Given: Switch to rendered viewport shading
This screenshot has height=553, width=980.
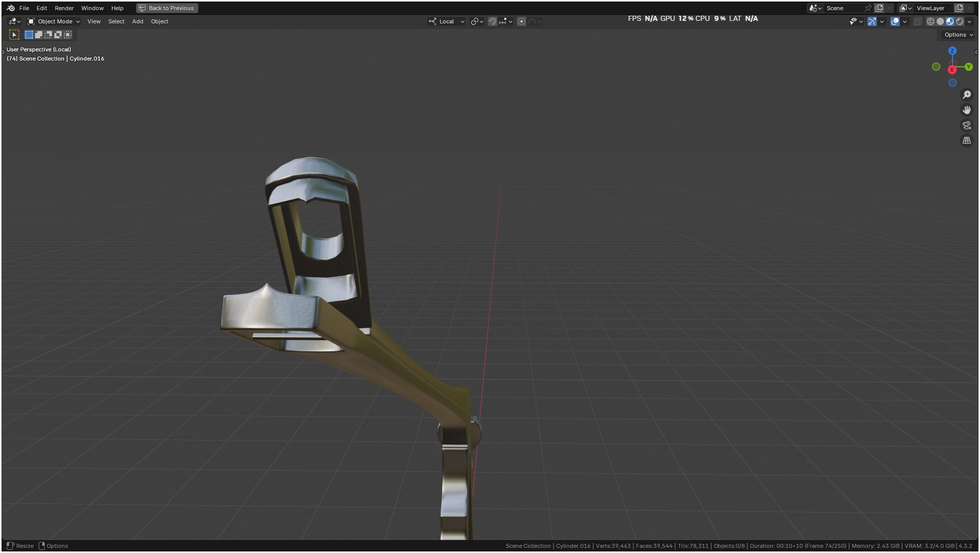Looking at the screenshot, I should point(959,21).
